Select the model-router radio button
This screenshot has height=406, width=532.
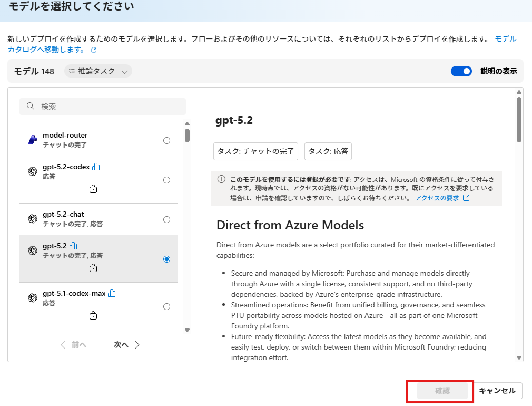click(x=166, y=140)
